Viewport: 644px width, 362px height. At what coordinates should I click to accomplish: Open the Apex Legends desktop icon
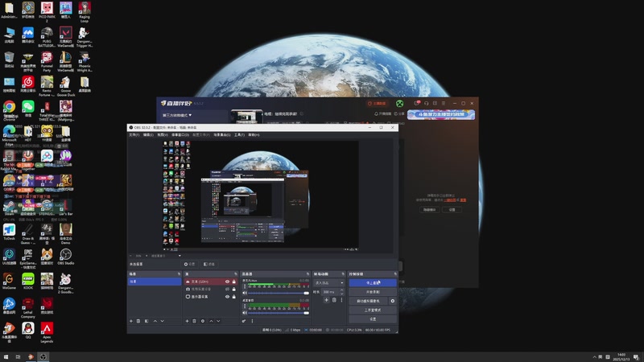click(47, 332)
